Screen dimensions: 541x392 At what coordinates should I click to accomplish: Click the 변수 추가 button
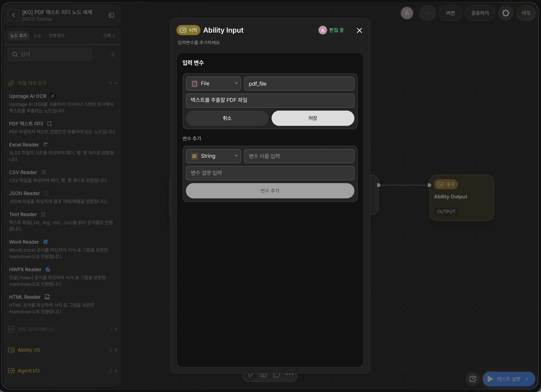270,191
